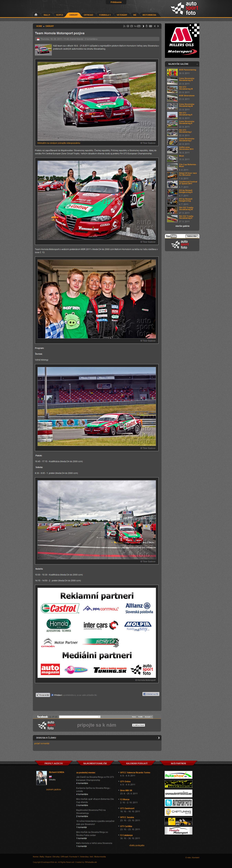232x868 pixels.
Task: Click the YouTube Subscribe button
Action: point(192,236)
